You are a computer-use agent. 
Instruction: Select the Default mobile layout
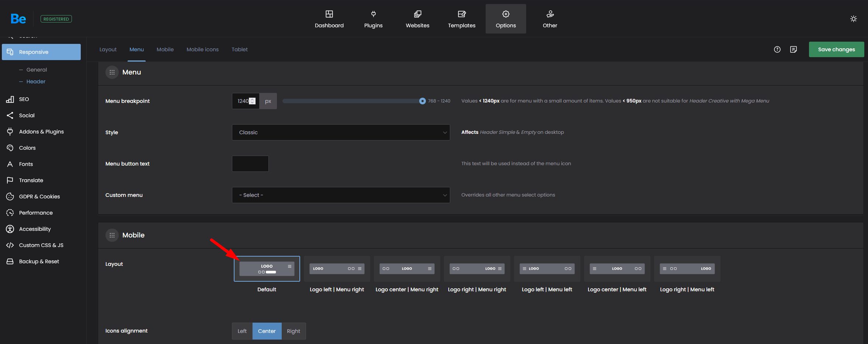tap(267, 269)
